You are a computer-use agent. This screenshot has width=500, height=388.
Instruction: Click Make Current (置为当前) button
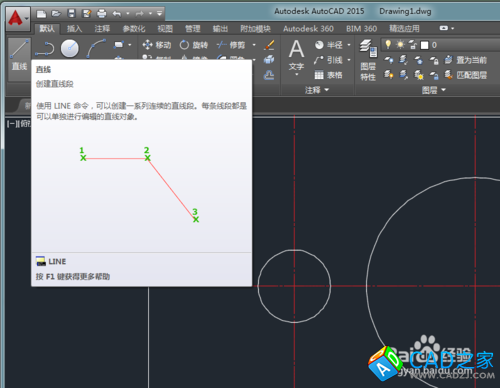point(466,60)
